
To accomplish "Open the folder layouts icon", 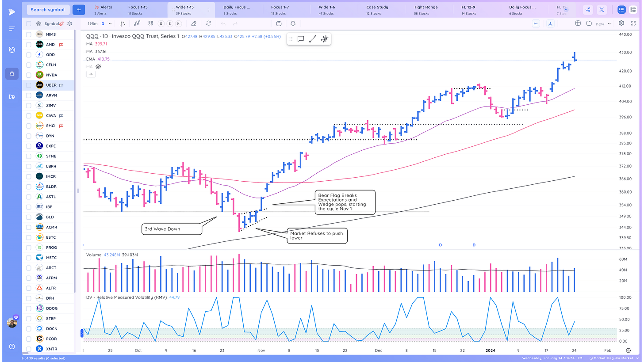I will coord(589,23).
